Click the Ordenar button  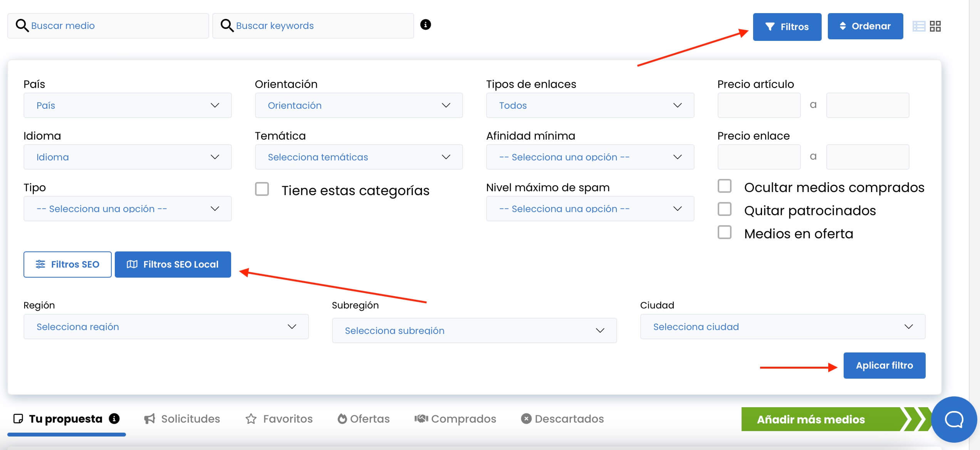point(865,26)
